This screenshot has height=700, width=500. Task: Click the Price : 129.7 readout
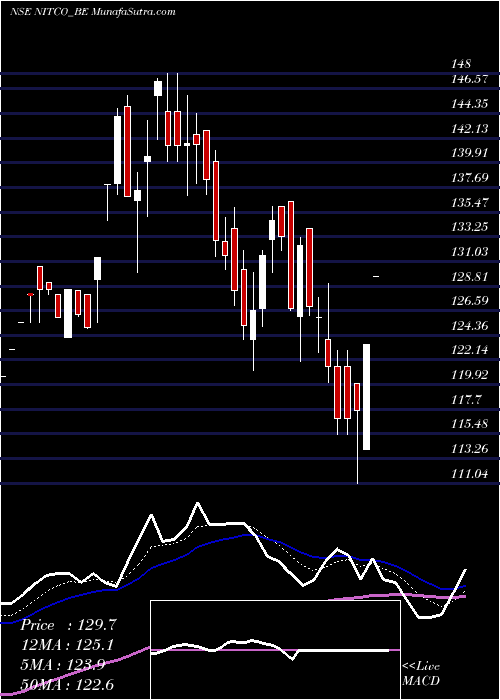[x=69, y=625]
